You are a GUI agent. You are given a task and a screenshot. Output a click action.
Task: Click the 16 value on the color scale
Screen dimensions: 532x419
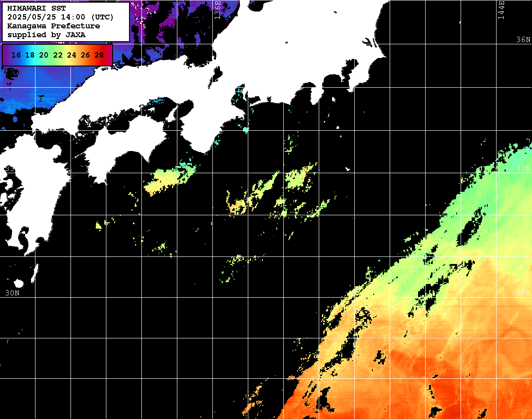coord(16,55)
